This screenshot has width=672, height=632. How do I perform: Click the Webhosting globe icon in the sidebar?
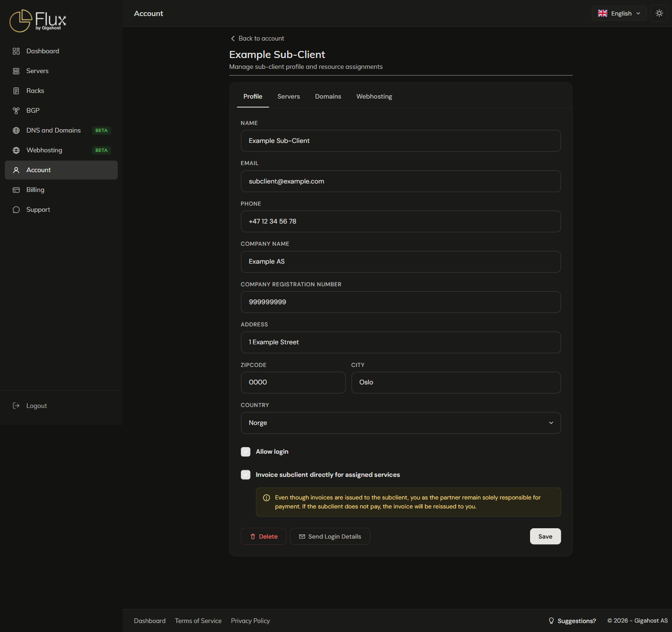coord(16,150)
